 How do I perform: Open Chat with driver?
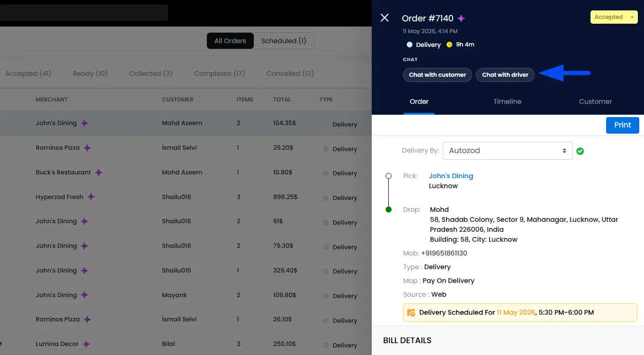point(505,75)
